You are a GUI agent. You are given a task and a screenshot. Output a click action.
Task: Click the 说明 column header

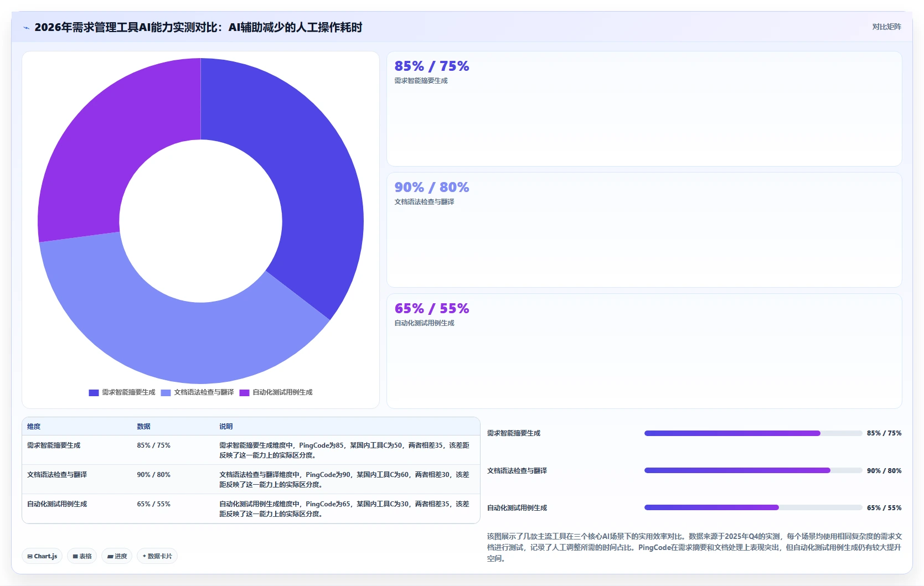click(226, 427)
